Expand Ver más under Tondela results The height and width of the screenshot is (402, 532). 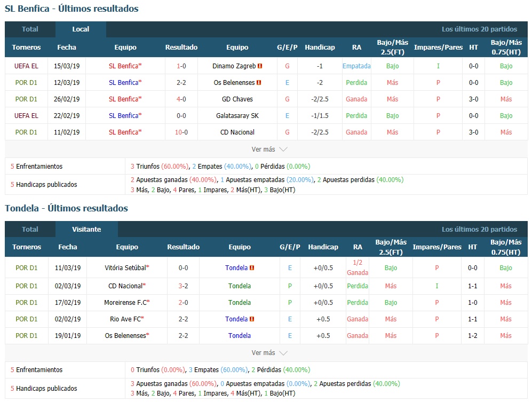pos(269,353)
